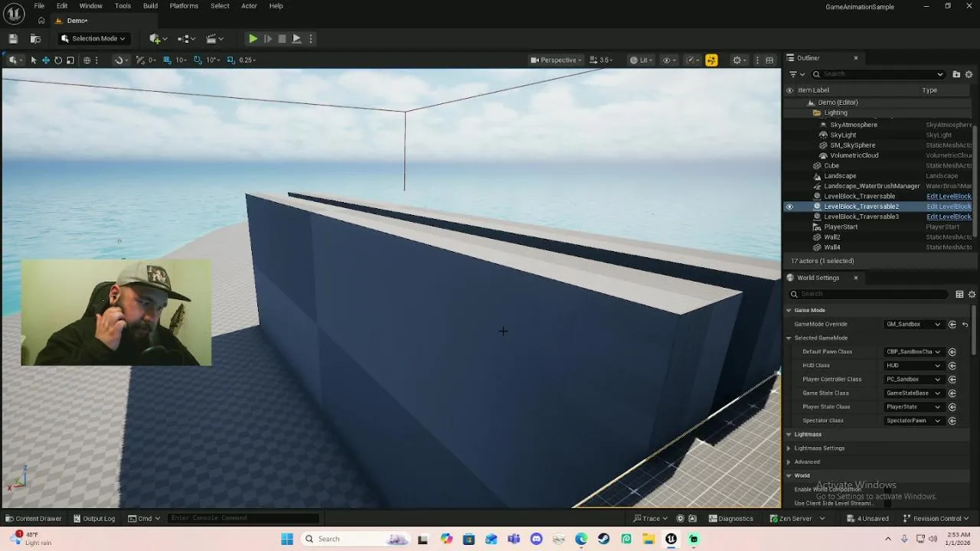The height and width of the screenshot is (551, 980).
Task: Open the Perspective viewport type dropdown
Action: [557, 60]
